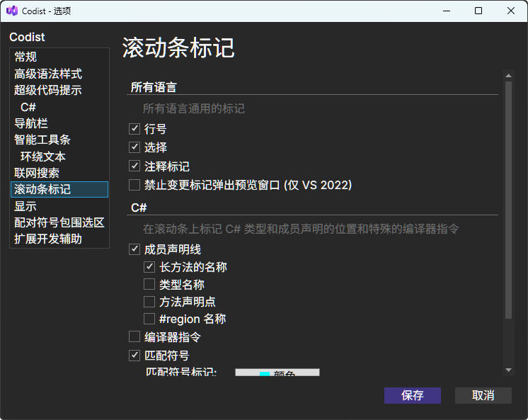Click the 取消 button

(x=483, y=395)
